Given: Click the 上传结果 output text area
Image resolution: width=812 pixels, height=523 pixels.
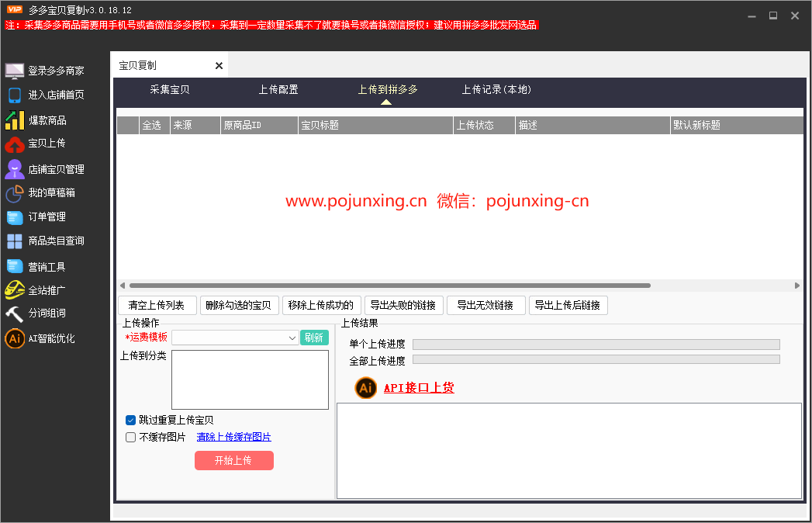Looking at the screenshot, I should point(569,451).
